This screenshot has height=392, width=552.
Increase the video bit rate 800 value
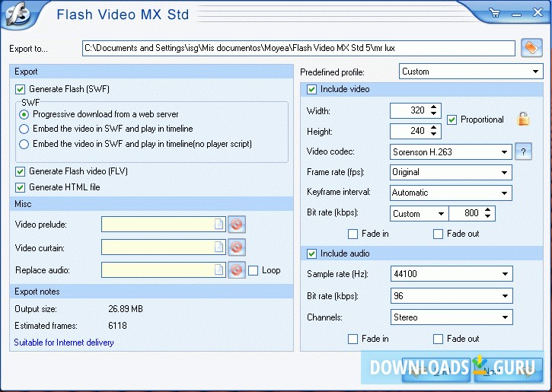pyautogui.click(x=487, y=210)
